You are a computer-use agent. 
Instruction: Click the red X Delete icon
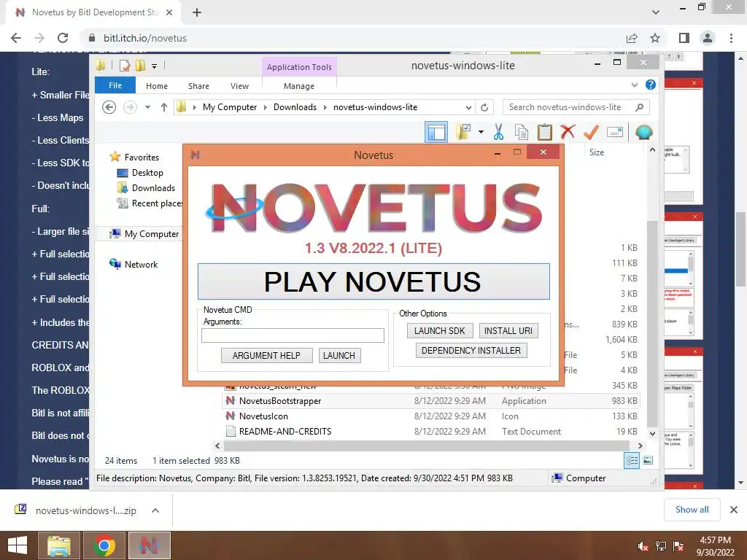point(568,131)
